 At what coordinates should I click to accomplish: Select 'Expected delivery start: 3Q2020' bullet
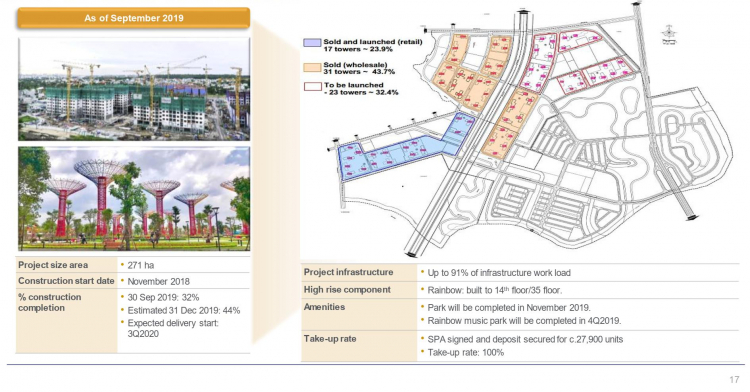(x=173, y=328)
